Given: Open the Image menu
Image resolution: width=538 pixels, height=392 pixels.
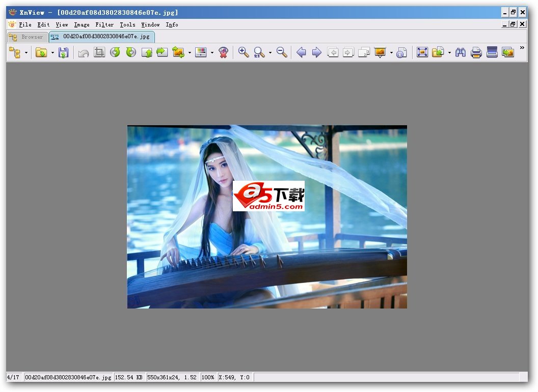Looking at the screenshot, I should pyautogui.click(x=82, y=24).
